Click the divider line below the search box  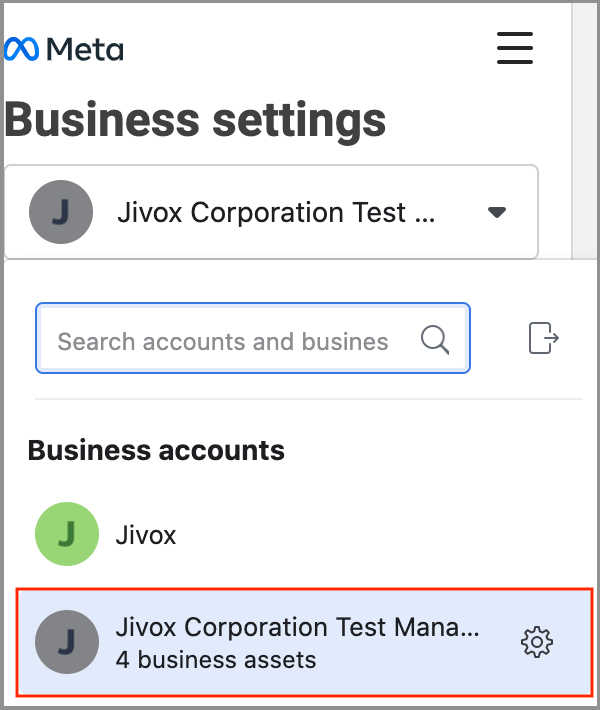pyautogui.click(x=308, y=398)
